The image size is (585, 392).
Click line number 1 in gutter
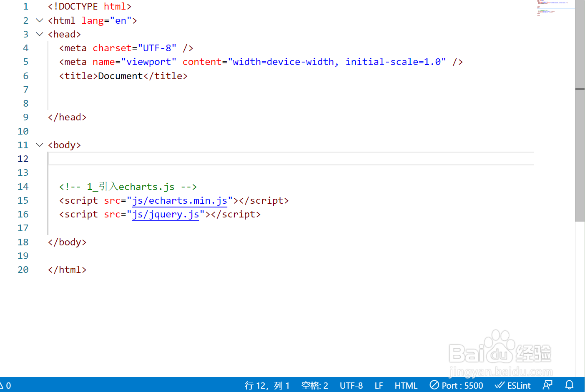click(26, 7)
